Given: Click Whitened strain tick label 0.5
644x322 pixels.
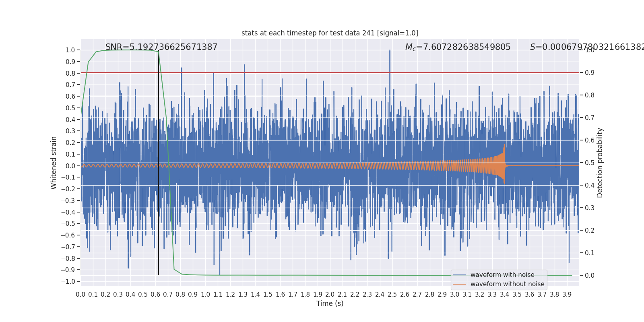Looking at the screenshot, I should click(x=70, y=108).
